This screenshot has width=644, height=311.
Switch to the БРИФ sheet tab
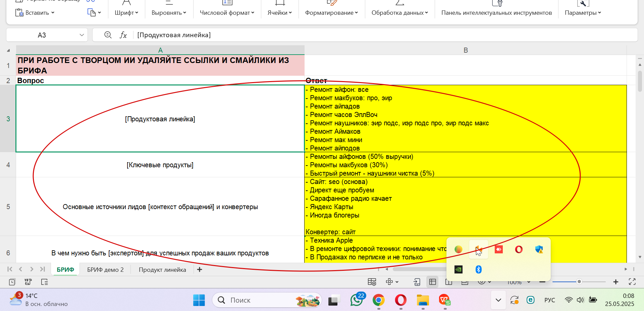pyautogui.click(x=65, y=269)
